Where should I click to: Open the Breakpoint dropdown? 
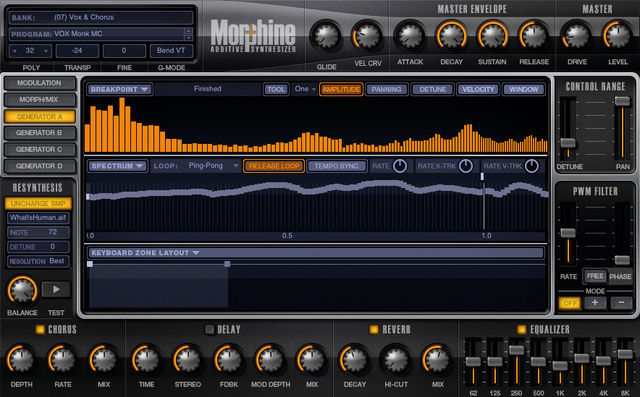[x=120, y=89]
